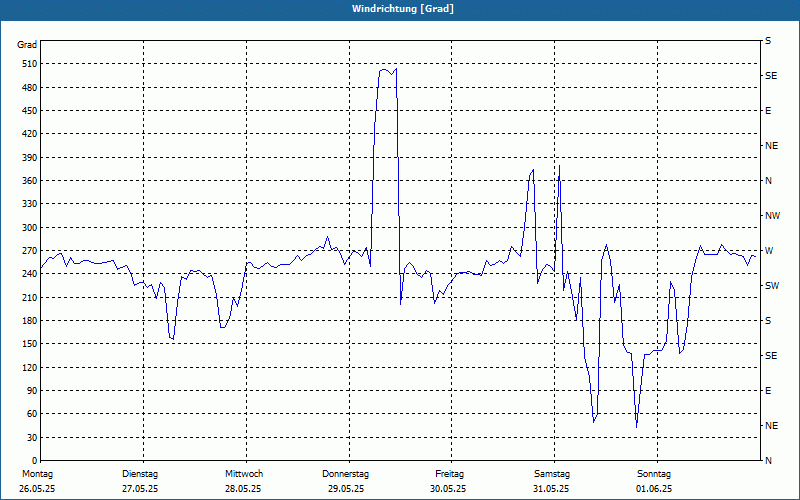
Task: Click the 210 value on left axis
Action: pos(30,297)
